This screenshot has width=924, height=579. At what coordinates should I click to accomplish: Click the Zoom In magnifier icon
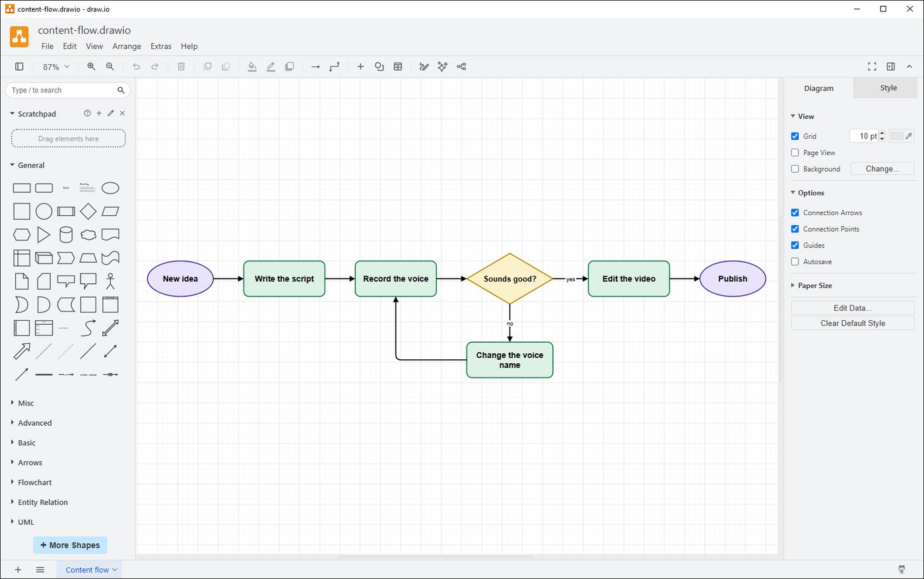click(91, 67)
